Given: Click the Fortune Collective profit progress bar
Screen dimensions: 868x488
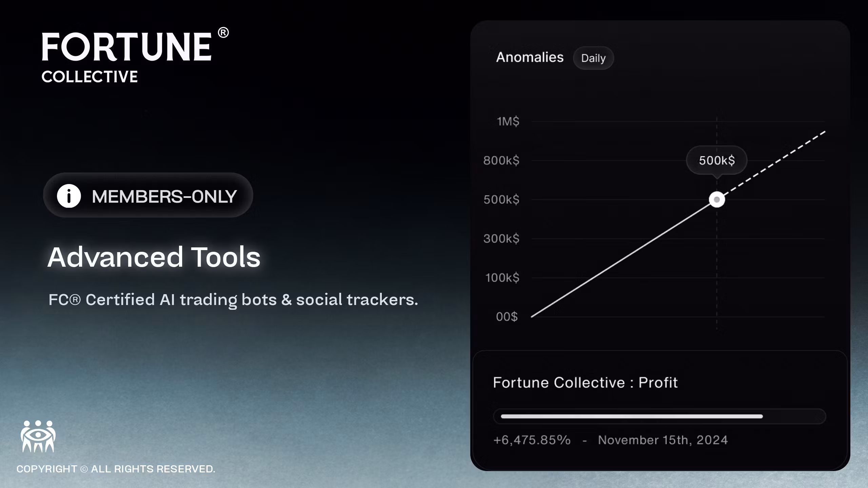Looking at the screenshot, I should pos(659,416).
